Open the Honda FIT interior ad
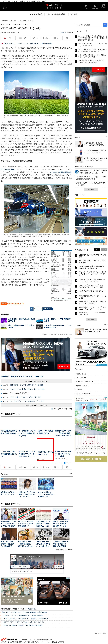The image size is (108, 644). (x=53, y=591)
